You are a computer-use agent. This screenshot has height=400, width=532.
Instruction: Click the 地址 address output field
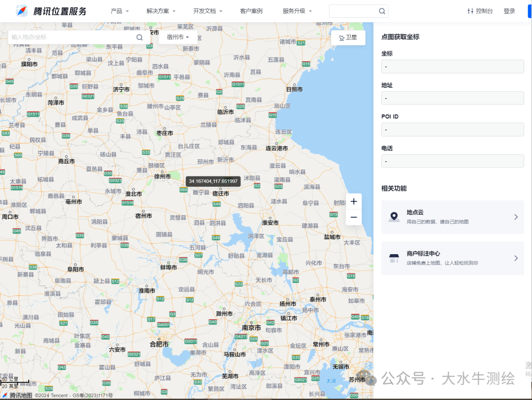[452, 98]
